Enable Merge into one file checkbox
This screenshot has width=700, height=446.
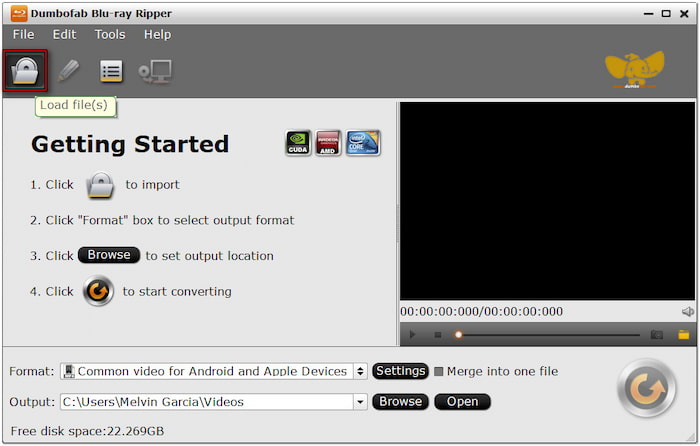coord(439,371)
